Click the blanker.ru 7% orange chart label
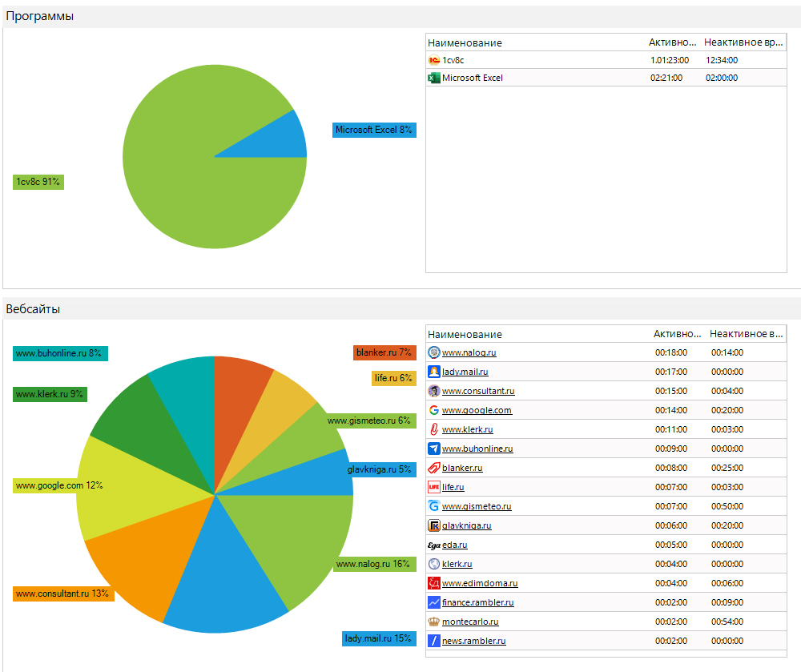Screen dimensions: 801x672 point(384,352)
